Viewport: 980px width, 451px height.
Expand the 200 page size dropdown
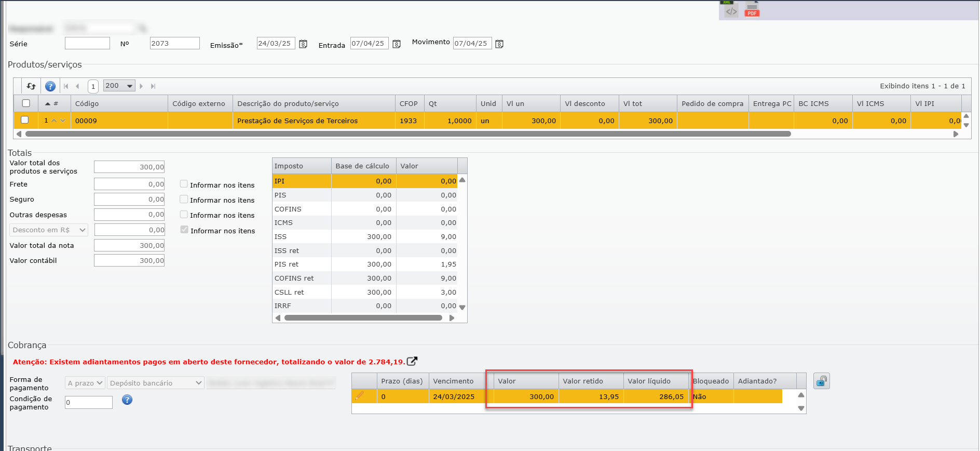tap(119, 86)
